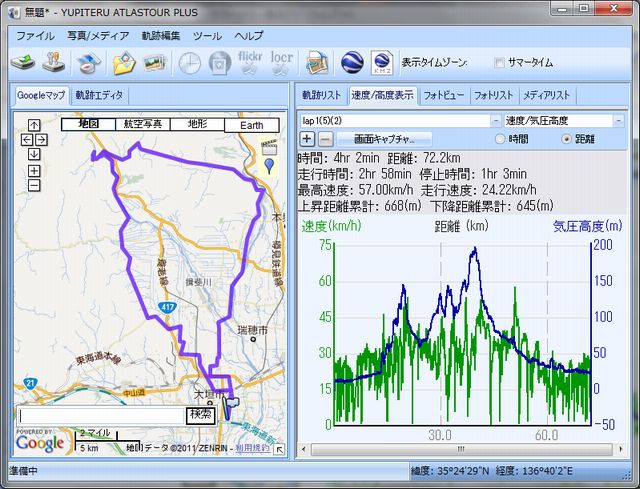The height and width of the screenshot is (489, 640).
Task: Enable the サマータイム checkbox
Action: coord(499,62)
